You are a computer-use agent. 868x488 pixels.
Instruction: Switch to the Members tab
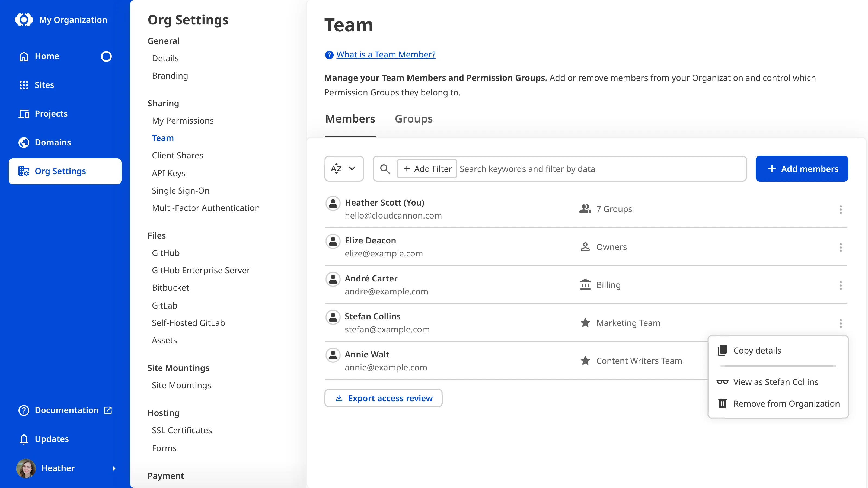click(x=350, y=118)
